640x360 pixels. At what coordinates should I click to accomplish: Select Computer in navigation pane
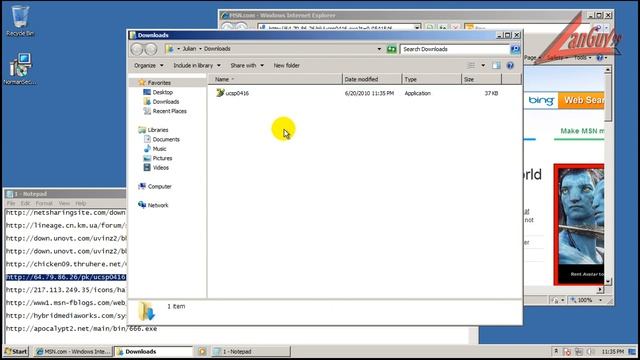click(x=159, y=187)
